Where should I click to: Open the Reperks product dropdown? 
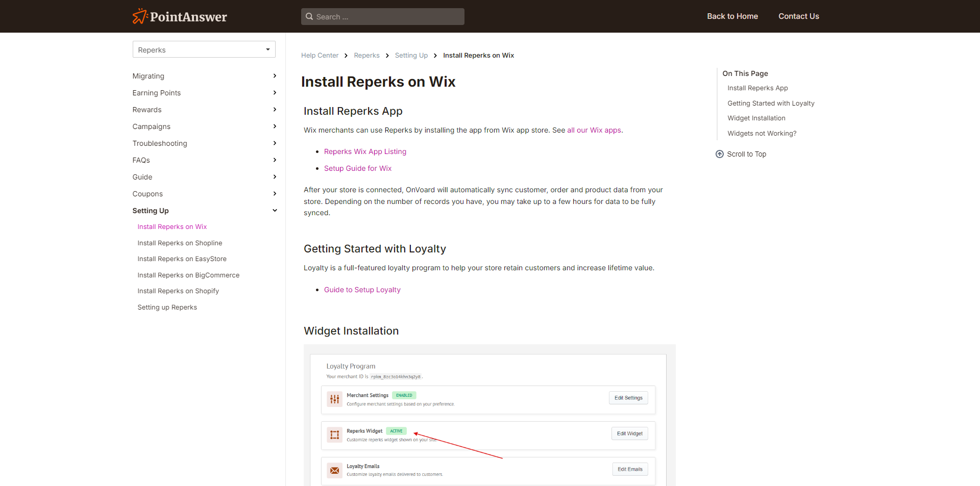click(204, 49)
